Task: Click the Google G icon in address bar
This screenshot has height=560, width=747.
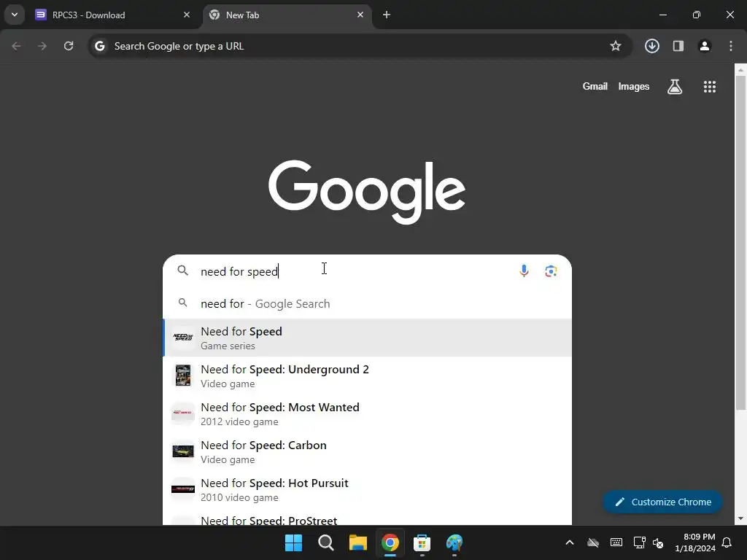Action: click(x=99, y=46)
